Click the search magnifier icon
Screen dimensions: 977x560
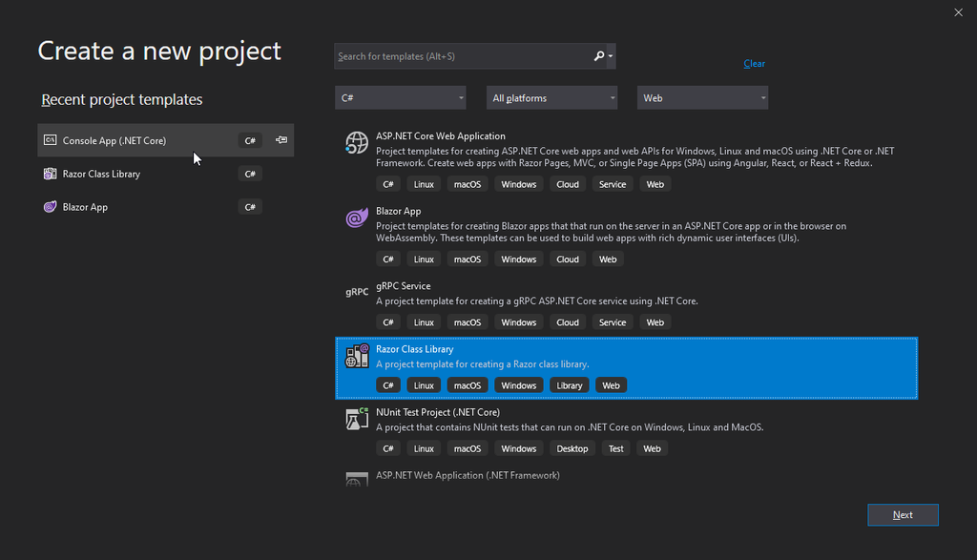599,56
